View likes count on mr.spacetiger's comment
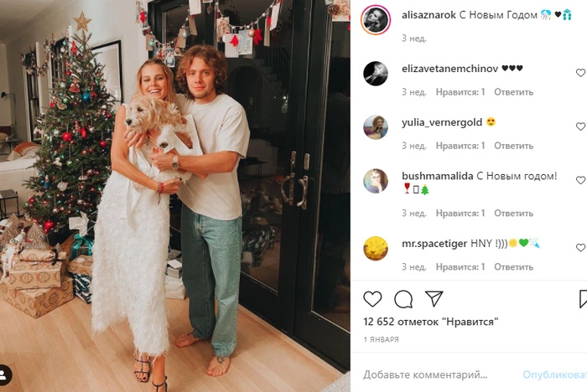The width and height of the screenshot is (587, 392). tap(460, 266)
